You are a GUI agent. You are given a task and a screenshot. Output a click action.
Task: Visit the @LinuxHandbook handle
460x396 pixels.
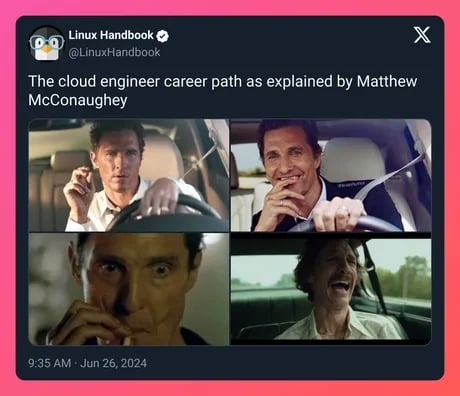click(x=114, y=52)
